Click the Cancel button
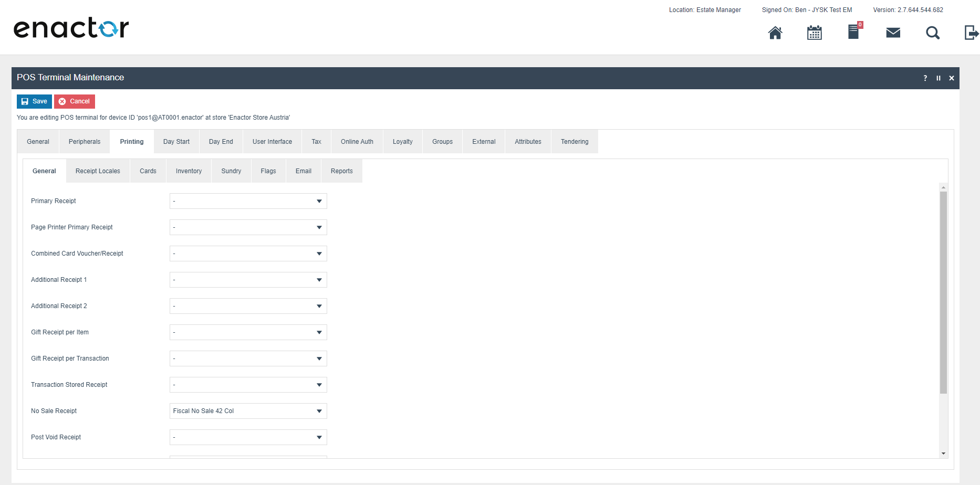 (74, 101)
